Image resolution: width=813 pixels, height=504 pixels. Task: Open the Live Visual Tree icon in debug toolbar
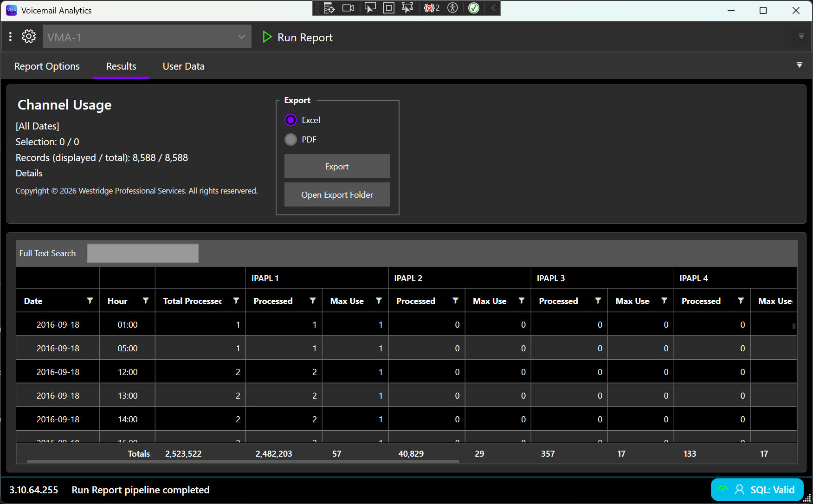329,8
